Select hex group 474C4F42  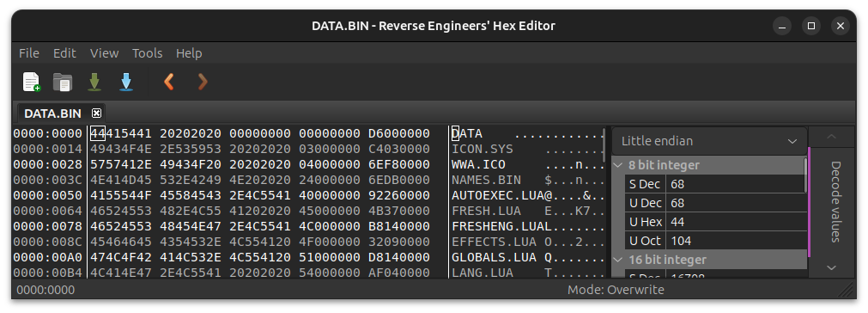(121, 258)
